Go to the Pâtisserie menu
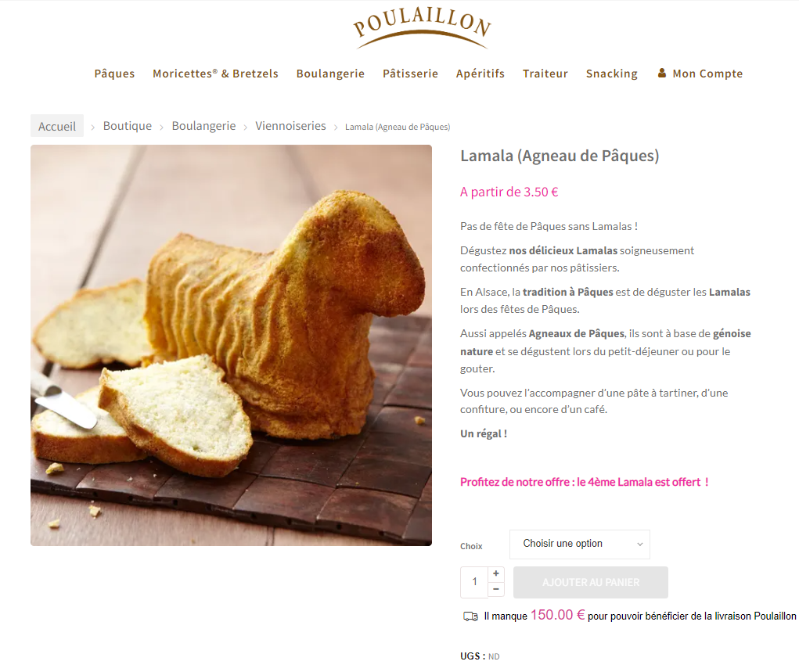Image resolution: width=799 pixels, height=672 pixels. [410, 74]
